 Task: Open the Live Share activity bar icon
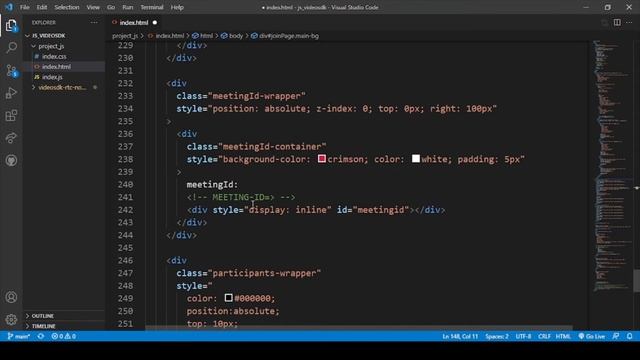pos(11,138)
